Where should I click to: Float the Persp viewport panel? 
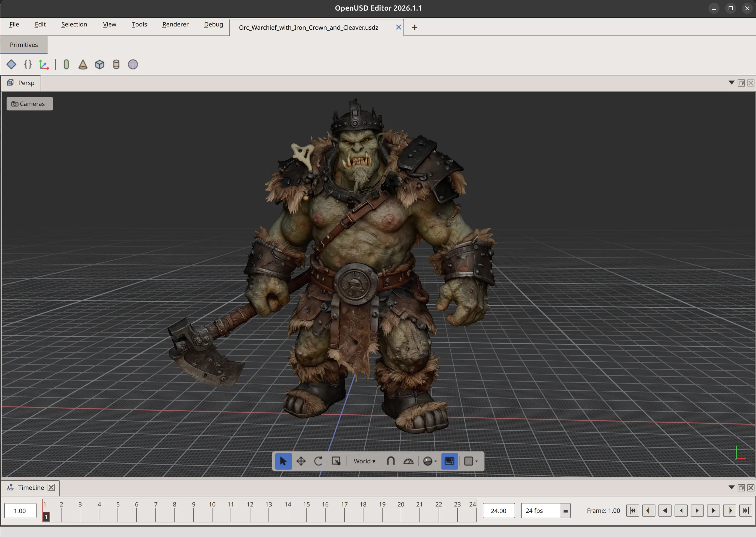[741, 83]
